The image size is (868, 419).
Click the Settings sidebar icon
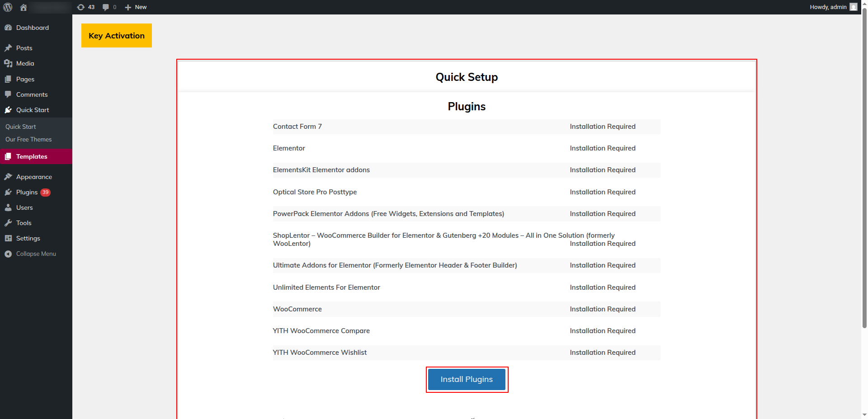8,238
